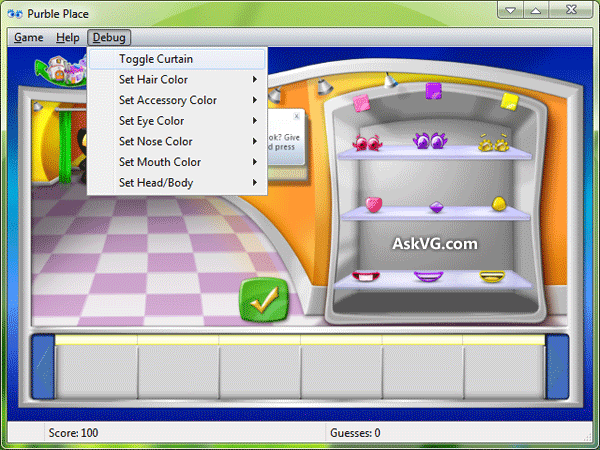
Task: Pick the purple eyes on top shelf
Action: tap(430, 140)
